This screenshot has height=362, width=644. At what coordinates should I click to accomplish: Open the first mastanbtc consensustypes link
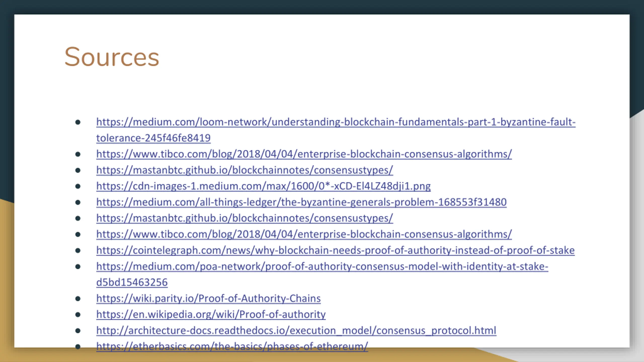tap(245, 170)
